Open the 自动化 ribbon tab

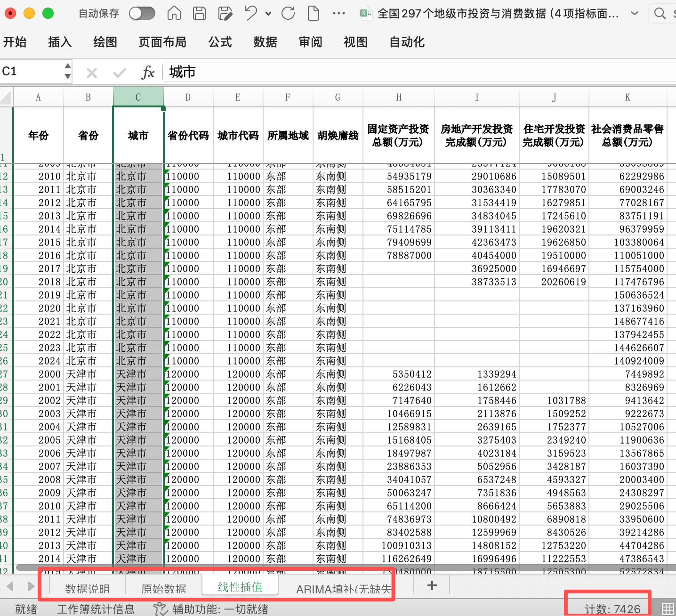tap(407, 42)
